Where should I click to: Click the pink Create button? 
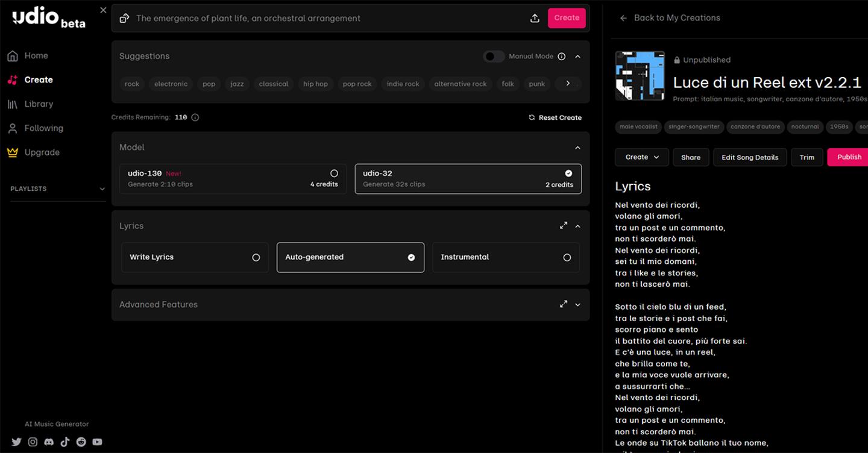pyautogui.click(x=567, y=18)
